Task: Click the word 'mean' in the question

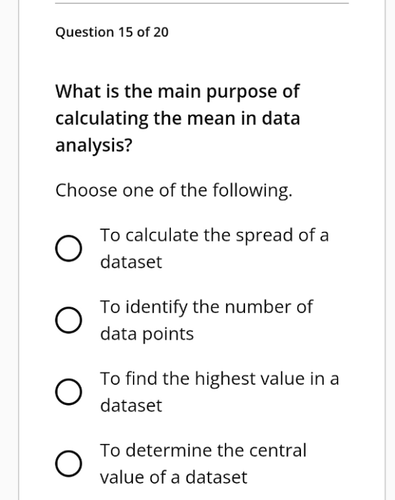Action: [x=211, y=119]
